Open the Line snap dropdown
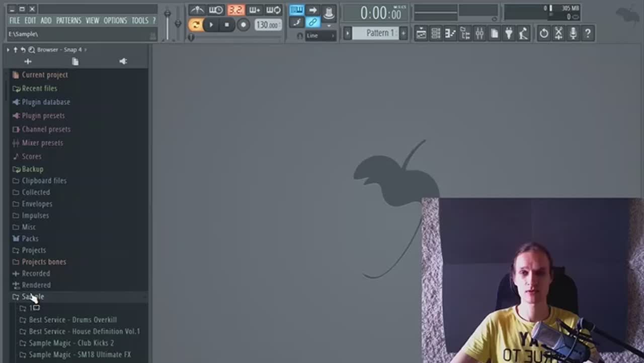This screenshot has width=644, height=363. coord(320,36)
